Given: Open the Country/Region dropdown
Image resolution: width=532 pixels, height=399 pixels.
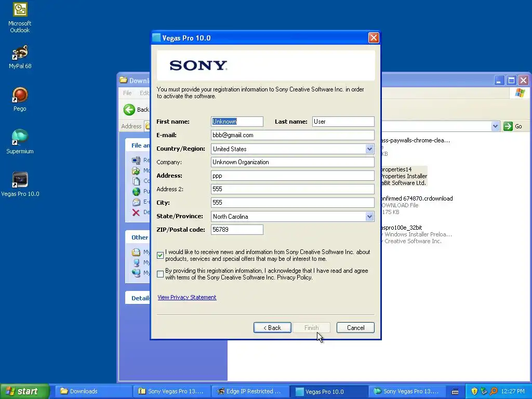Looking at the screenshot, I should [x=369, y=149].
